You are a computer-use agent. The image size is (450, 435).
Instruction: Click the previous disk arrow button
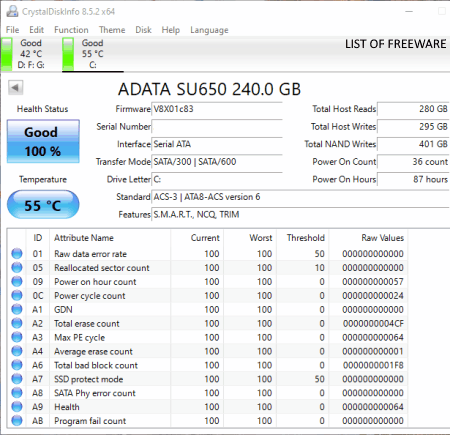pyautogui.click(x=15, y=88)
